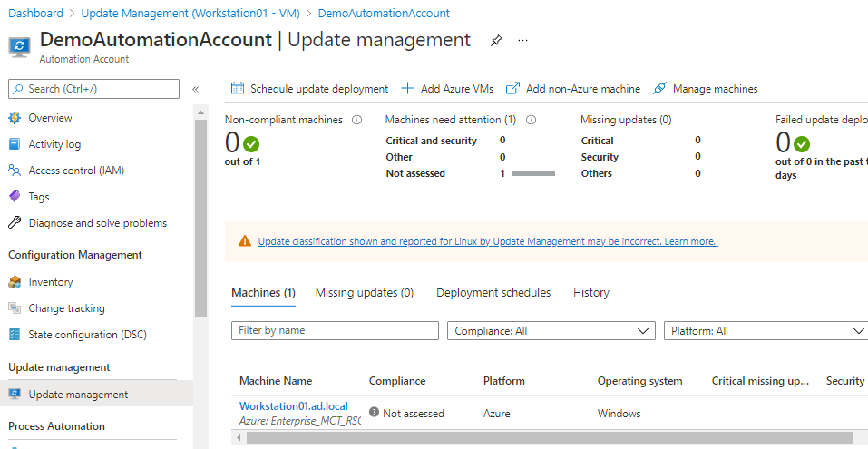Click the horizontal scrollbar under the machine list

(x=544, y=438)
